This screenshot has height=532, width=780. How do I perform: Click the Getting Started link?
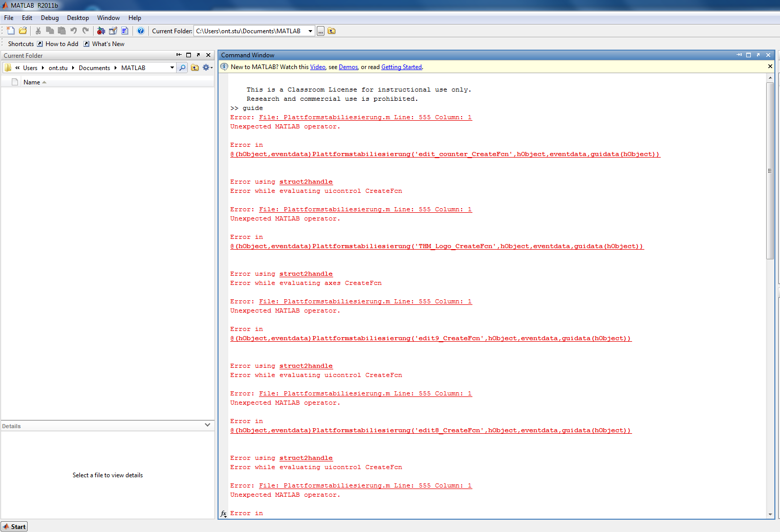pyautogui.click(x=401, y=67)
